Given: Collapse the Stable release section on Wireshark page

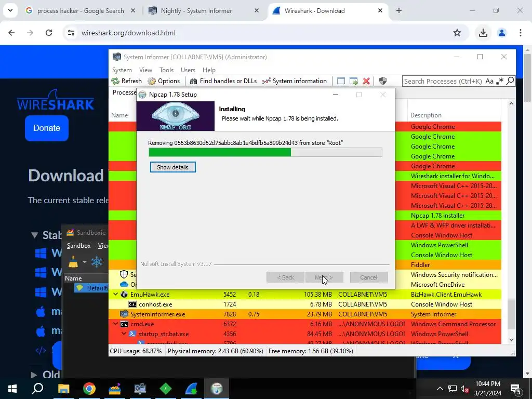Looking at the screenshot, I should [x=34, y=235].
